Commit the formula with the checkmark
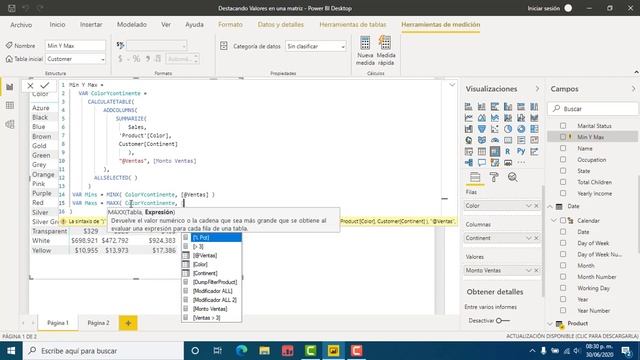The width and height of the screenshot is (640, 360). pyautogui.click(x=45, y=85)
